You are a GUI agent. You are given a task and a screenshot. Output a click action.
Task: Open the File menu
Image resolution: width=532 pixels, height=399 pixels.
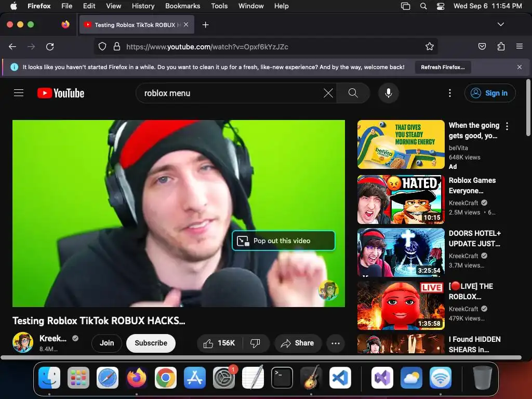66,6
